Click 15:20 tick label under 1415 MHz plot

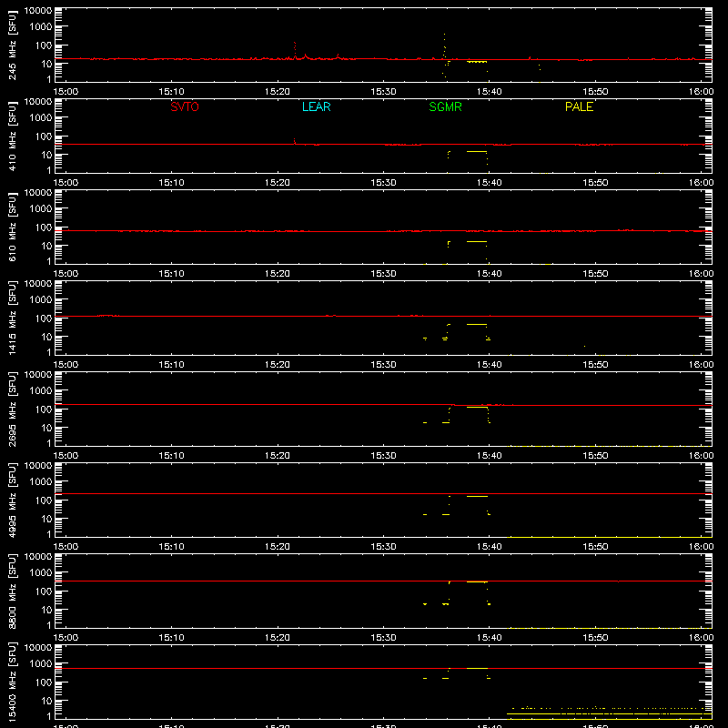[x=278, y=365]
